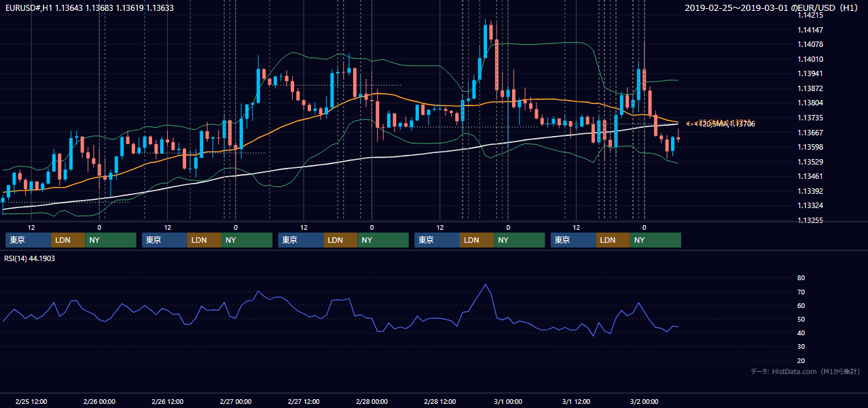Click price axis label 1.13598
This screenshot has height=408, width=868.
click(810, 147)
